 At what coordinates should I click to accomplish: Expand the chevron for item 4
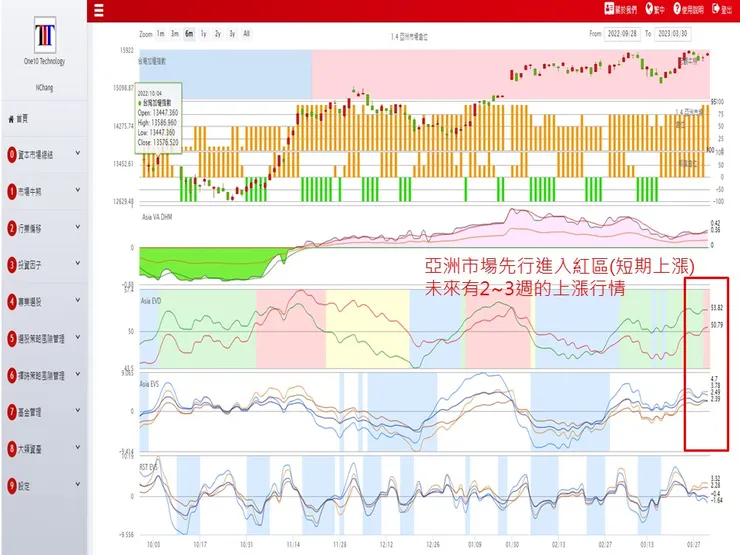[78, 300]
